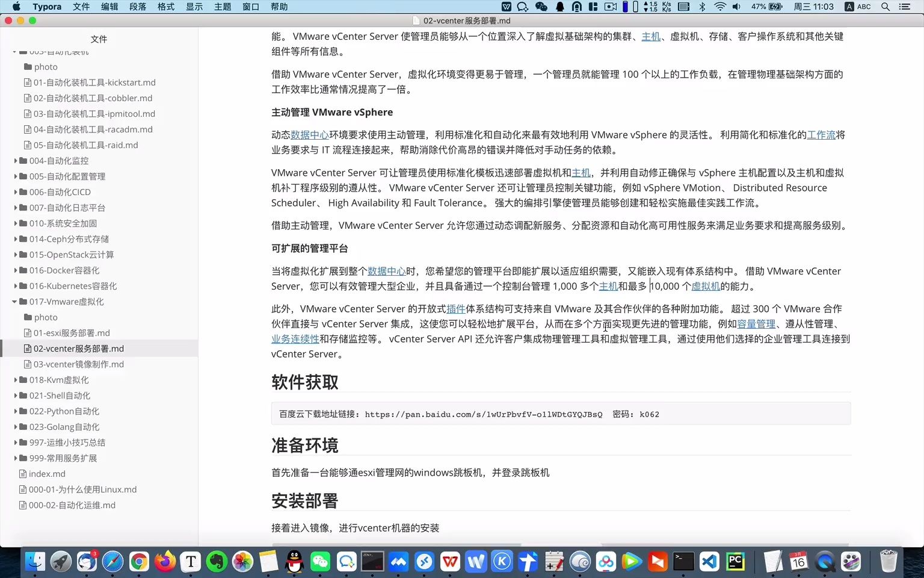Open 000-02-自动化运维.md file
The image size is (924, 578).
[72, 505]
